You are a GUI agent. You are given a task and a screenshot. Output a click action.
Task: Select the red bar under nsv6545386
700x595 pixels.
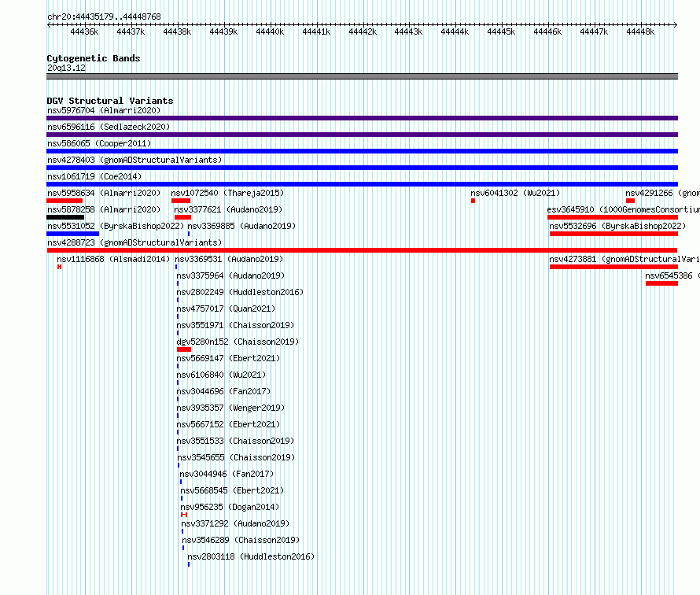pos(661,283)
